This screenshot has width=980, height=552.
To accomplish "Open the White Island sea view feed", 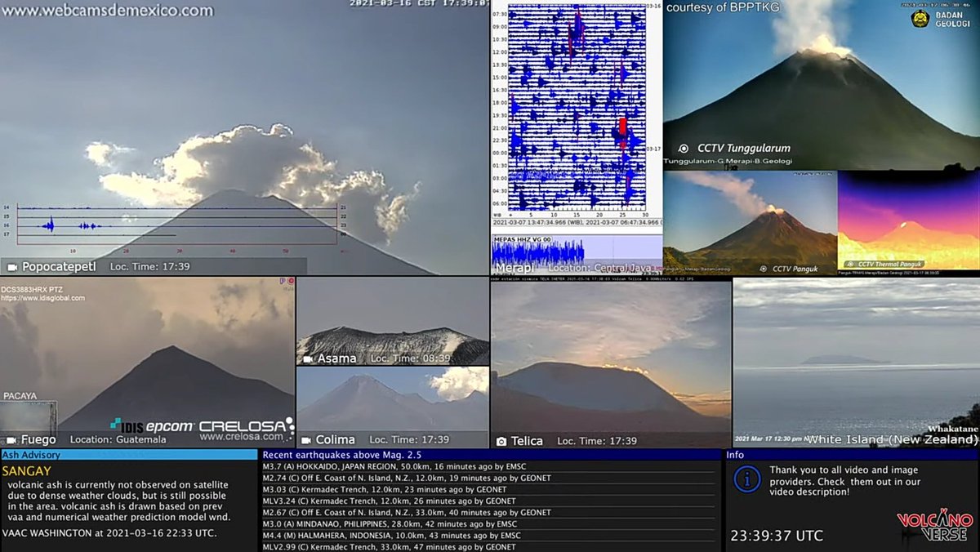I will click(x=856, y=363).
